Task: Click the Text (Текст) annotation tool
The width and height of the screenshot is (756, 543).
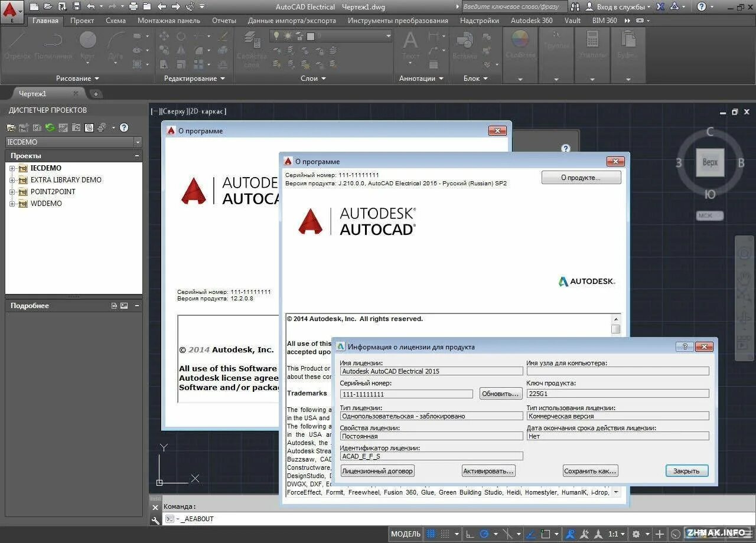Action: click(410, 45)
